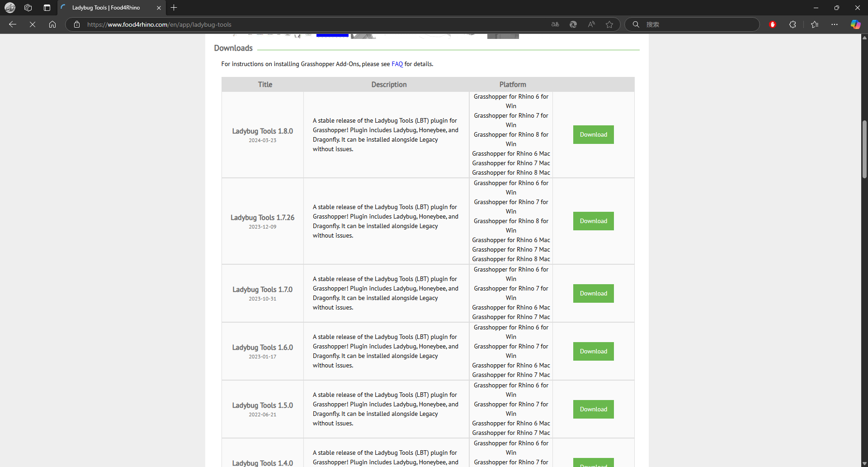Click the page vertical scrollbar thumb
Image resolution: width=868 pixels, height=467 pixels.
click(x=864, y=149)
